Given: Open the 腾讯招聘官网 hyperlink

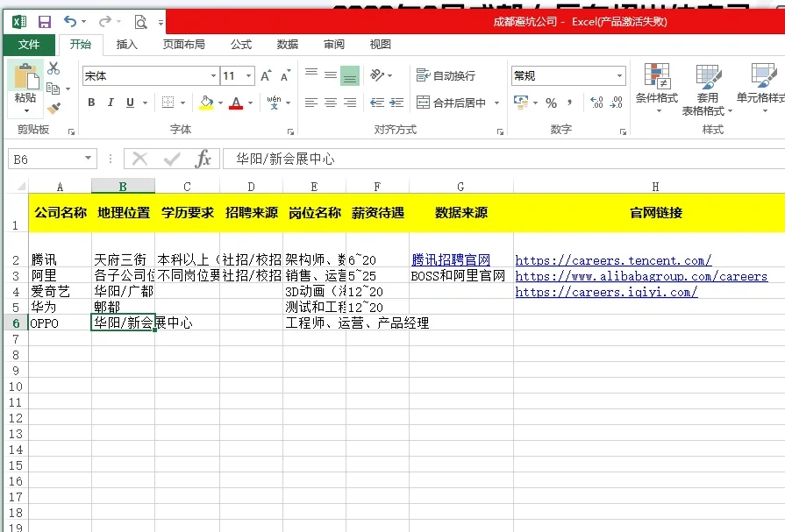Looking at the screenshot, I should [x=451, y=259].
